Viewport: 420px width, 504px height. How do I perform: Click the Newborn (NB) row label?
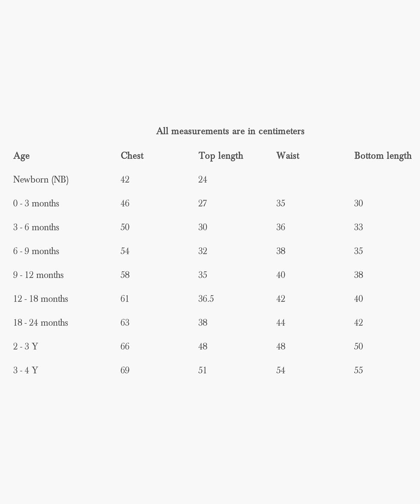pyautogui.click(x=41, y=180)
